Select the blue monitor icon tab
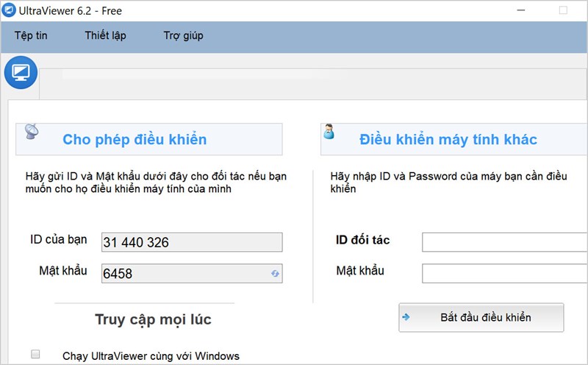The image size is (588, 365). click(20, 73)
